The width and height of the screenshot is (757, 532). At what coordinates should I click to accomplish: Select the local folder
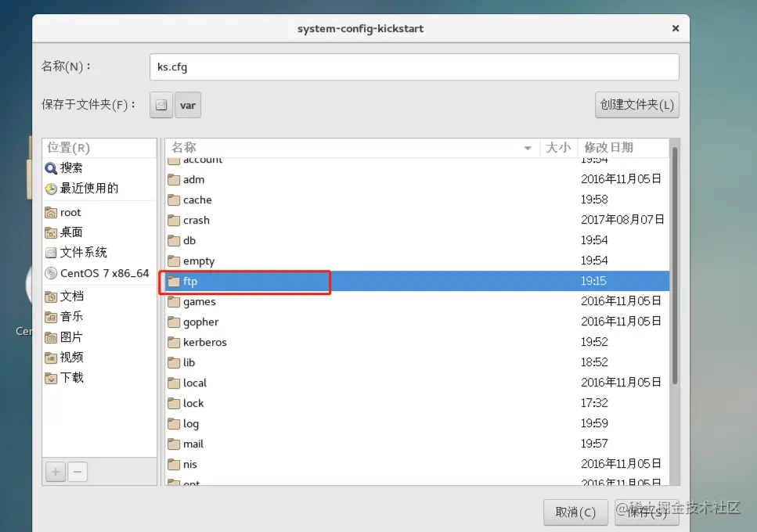[417, 383]
